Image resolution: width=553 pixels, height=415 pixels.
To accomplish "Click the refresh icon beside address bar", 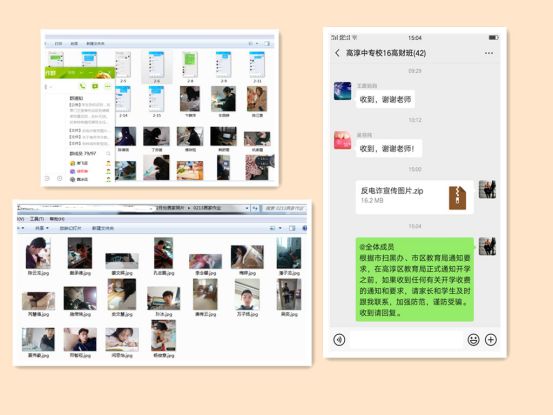I will point(255,208).
